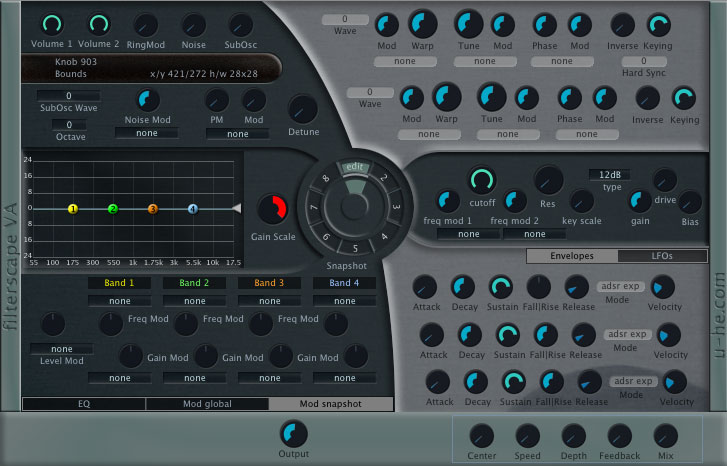Click the Output knob
The width and height of the screenshot is (727, 466).
[x=293, y=434]
